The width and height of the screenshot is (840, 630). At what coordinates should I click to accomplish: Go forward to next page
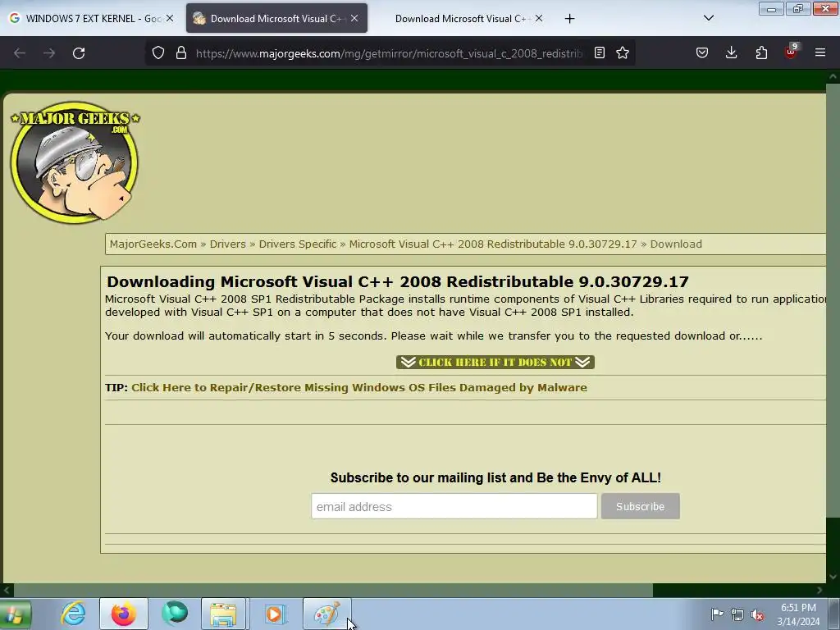click(49, 53)
